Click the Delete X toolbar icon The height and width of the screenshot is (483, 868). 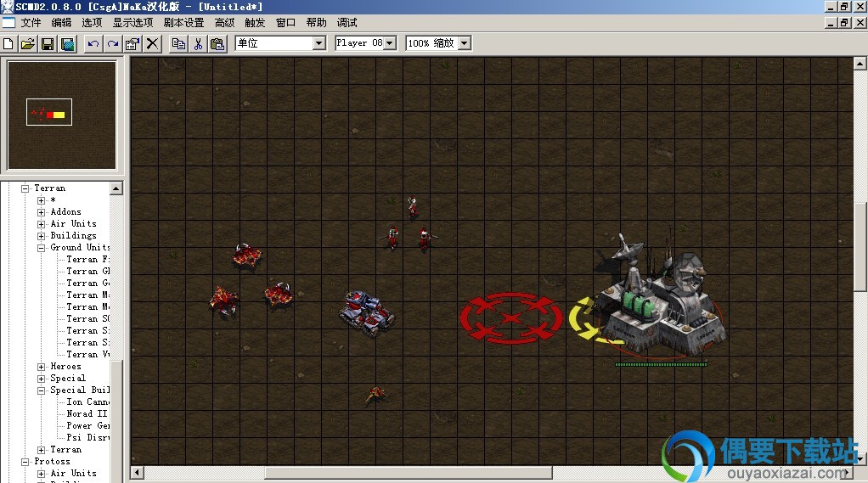pos(152,43)
